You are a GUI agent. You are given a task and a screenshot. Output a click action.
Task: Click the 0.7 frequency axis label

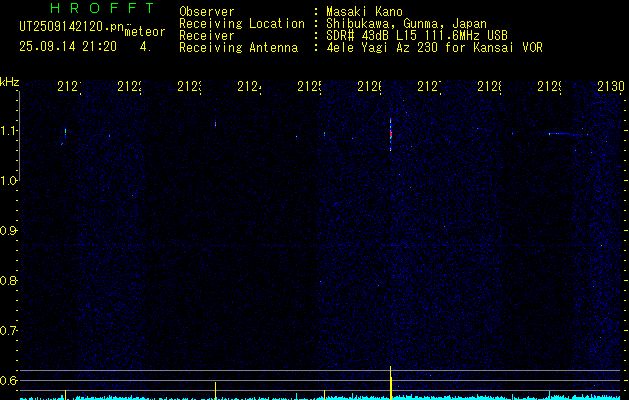pos(9,331)
